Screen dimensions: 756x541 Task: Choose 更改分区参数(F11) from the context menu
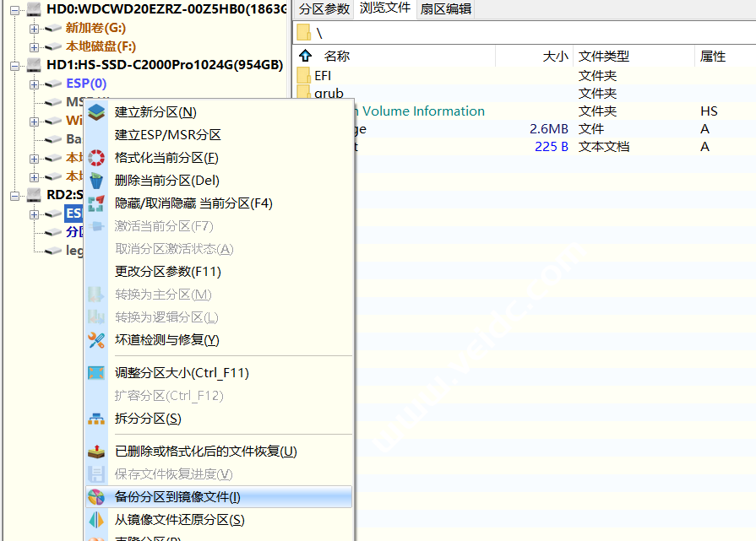(x=167, y=272)
